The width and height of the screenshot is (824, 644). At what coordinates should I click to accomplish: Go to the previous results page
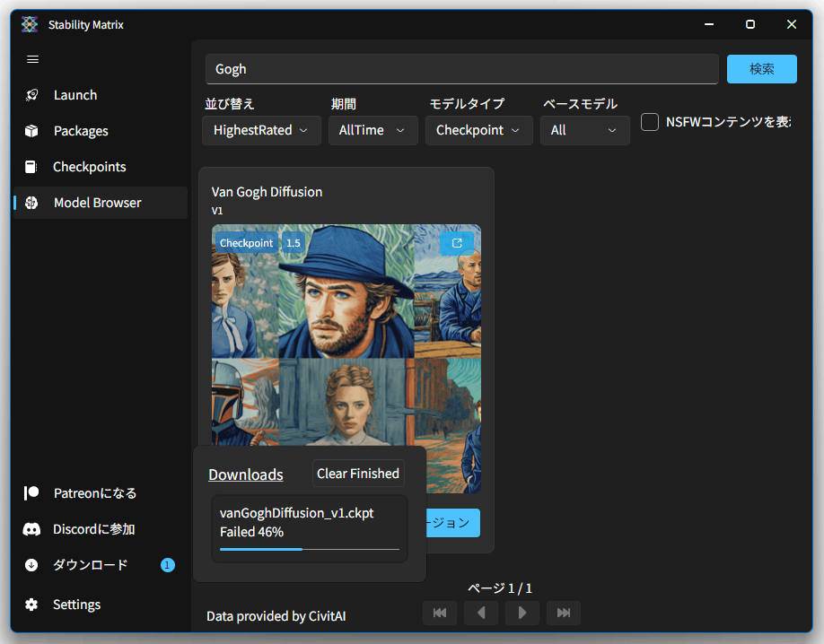pyautogui.click(x=481, y=613)
